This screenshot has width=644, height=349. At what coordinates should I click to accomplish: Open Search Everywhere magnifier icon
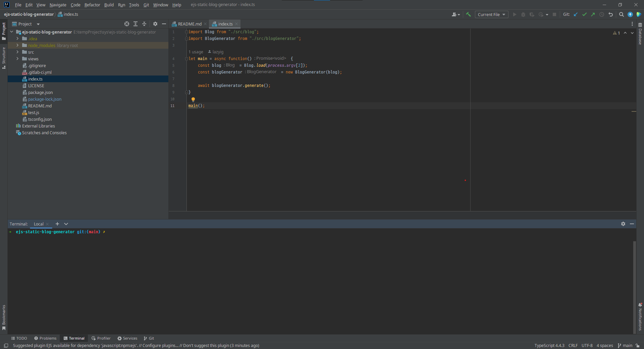tap(621, 14)
